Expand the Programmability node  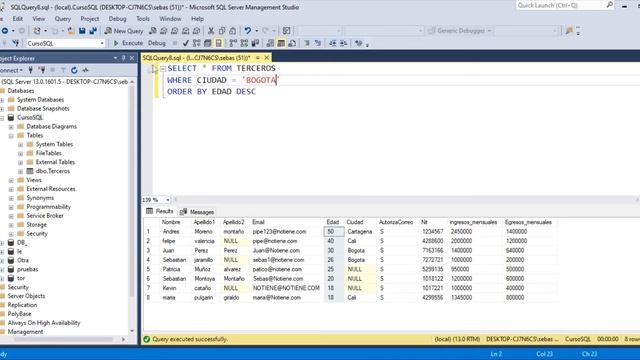pyautogui.click(x=11, y=207)
